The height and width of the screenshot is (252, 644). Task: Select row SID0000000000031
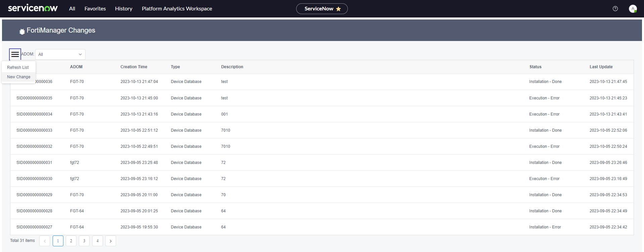[322, 163]
